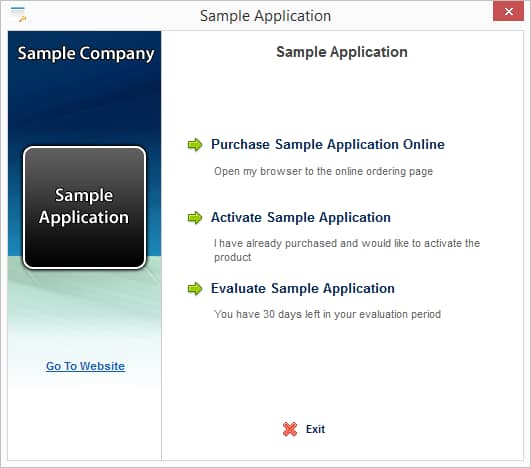Click the green arrow beside Purchase option

[x=195, y=145]
